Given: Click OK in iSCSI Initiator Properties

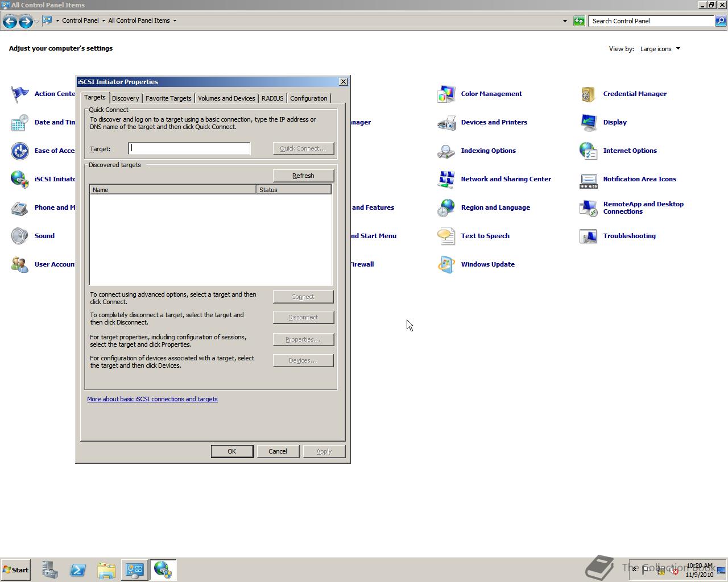Looking at the screenshot, I should click(231, 451).
